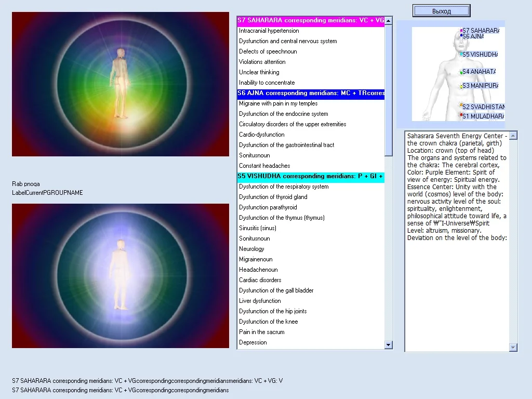The height and width of the screenshot is (399, 532).
Task: Select 'Inability to concentrate' row
Action: point(311,83)
